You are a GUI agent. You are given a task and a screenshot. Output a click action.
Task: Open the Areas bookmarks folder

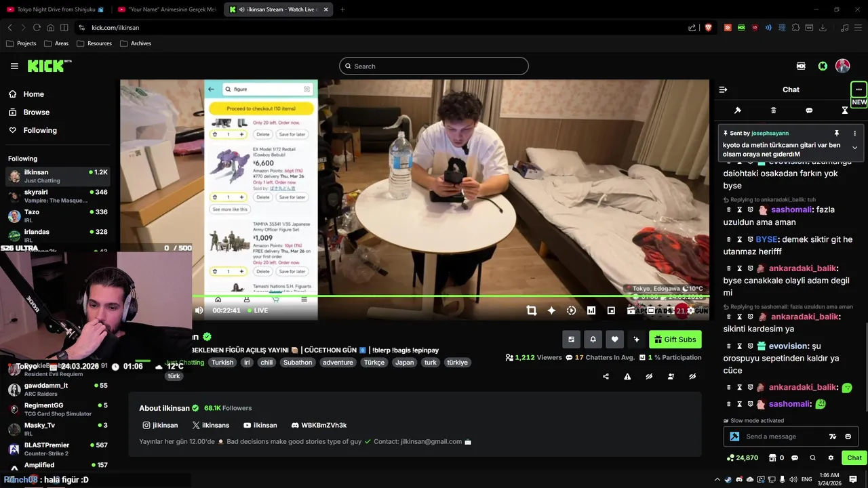[x=56, y=43]
